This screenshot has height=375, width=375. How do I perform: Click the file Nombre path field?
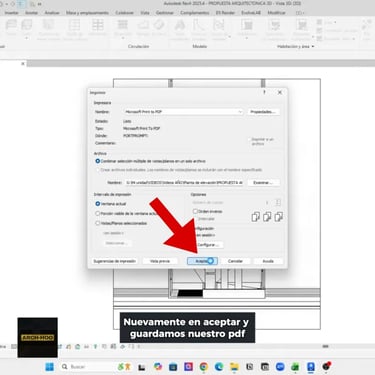tap(184, 183)
